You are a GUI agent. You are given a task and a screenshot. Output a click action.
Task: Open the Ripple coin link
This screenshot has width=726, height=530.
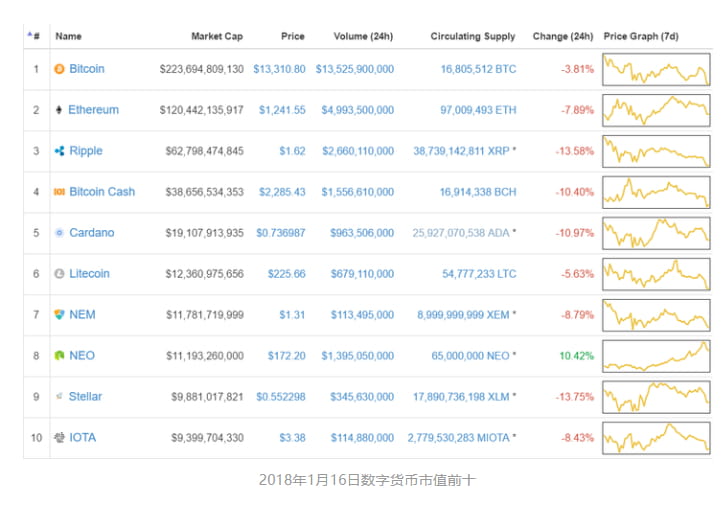pos(86,151)
